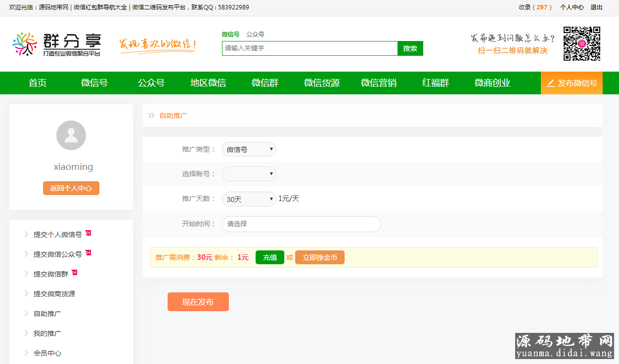Click the xiaoming user avatar icon

[71, 135]
